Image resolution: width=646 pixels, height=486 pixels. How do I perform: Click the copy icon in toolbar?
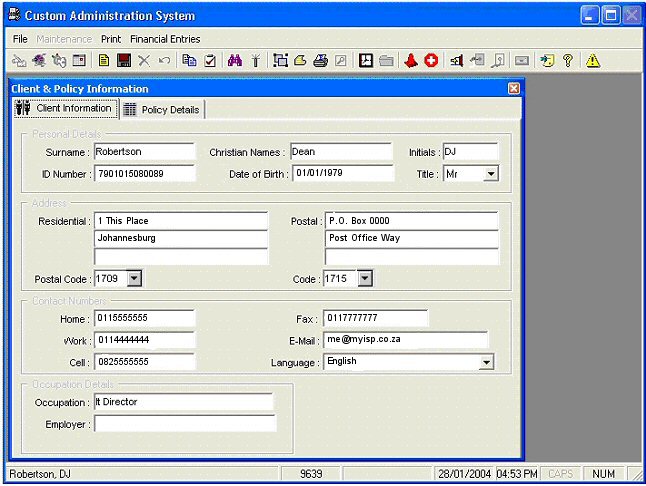189,61
